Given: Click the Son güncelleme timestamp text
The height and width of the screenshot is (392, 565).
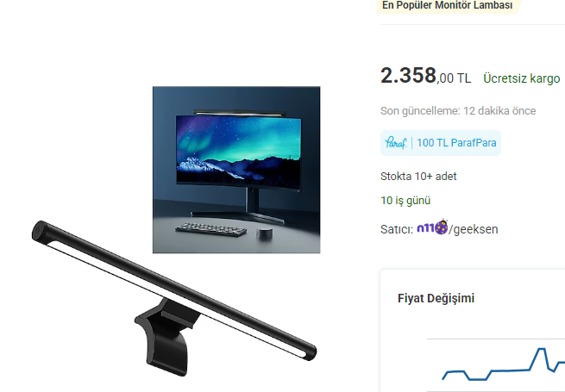Looking at the screenshot, I should tap(458, 111).
